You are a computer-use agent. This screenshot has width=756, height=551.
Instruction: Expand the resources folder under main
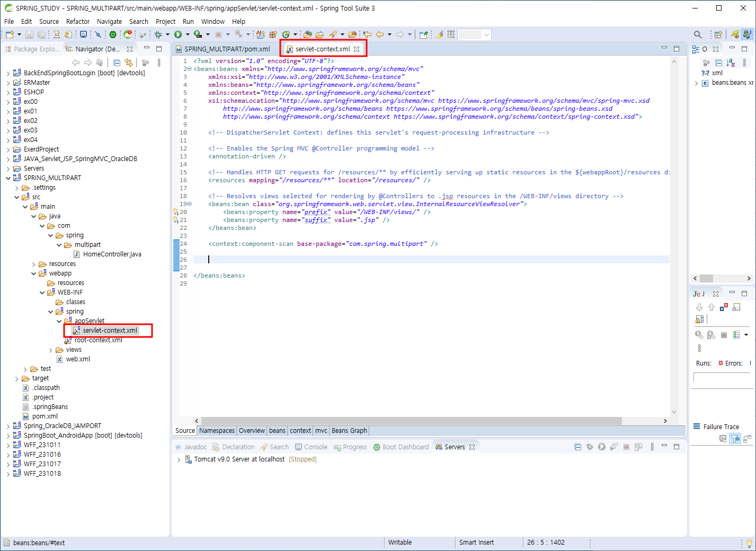[34, 264]
